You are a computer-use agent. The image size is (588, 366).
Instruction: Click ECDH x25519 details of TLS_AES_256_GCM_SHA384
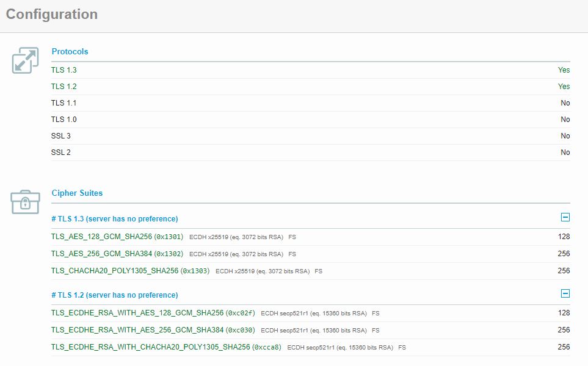(x=236, y=254)
